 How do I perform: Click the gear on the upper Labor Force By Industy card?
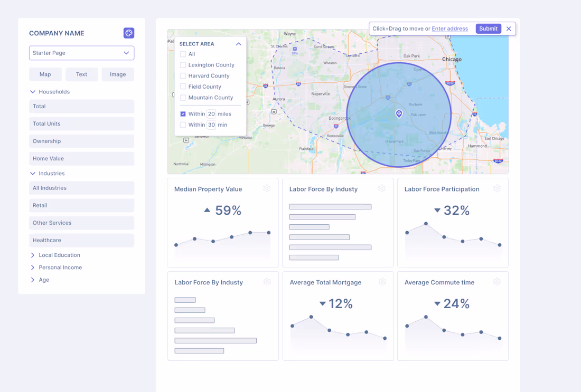(382, 188)
